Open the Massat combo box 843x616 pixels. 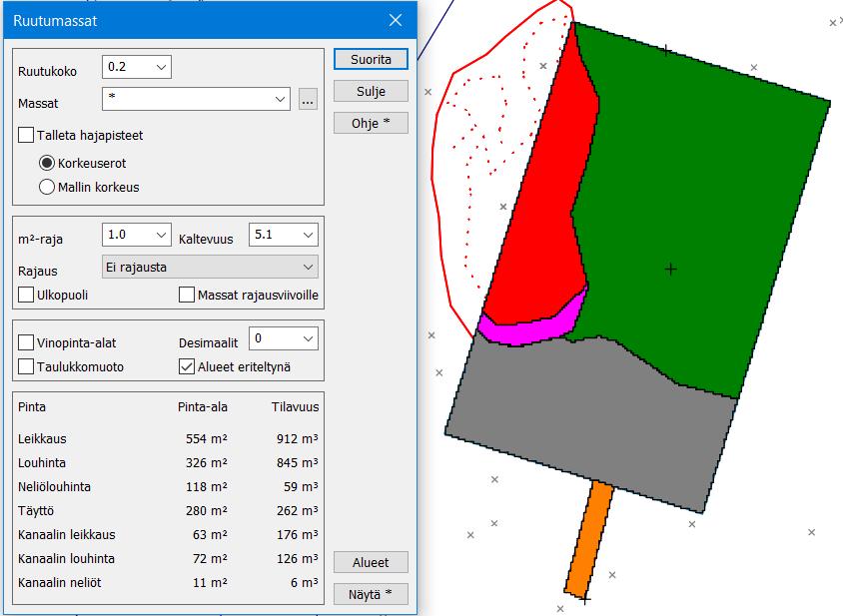tap(196, 100)
